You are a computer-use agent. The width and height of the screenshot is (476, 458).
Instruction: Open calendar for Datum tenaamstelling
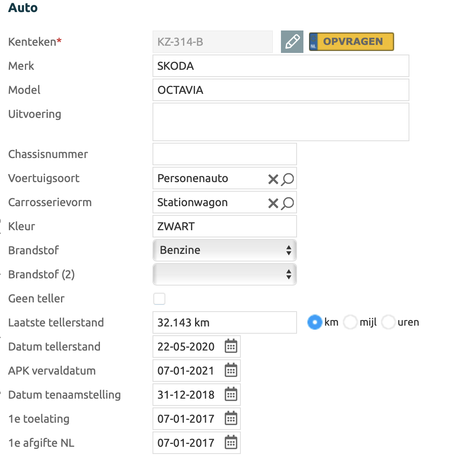[x=231, y=395]
